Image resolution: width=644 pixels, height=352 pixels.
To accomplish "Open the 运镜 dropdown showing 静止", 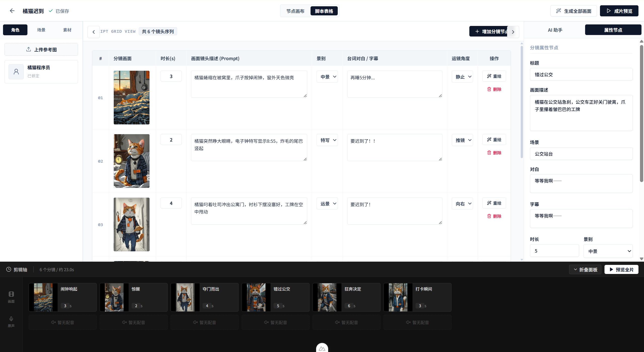I will 462,77.
